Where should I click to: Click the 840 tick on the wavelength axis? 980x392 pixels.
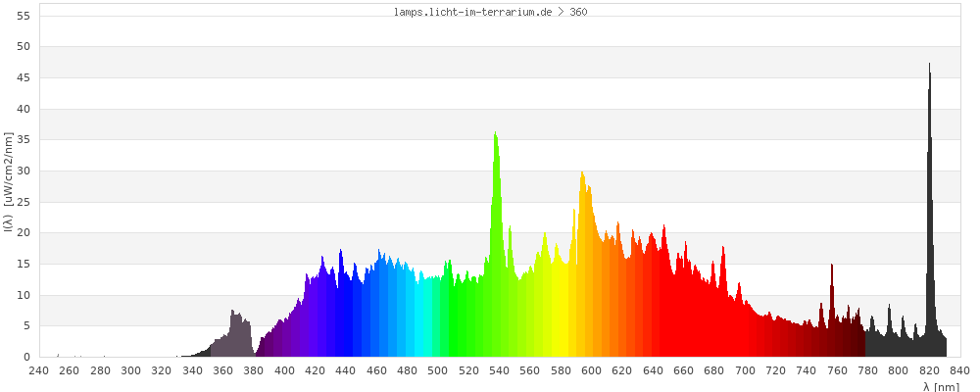tap(959, 370)
